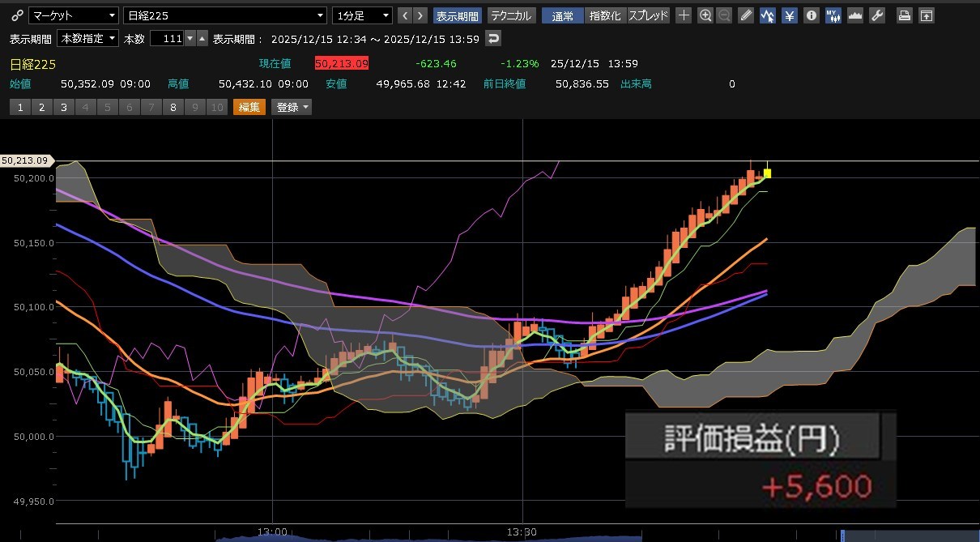
Task: Click the yen currency icon
Action: (790, 15)
